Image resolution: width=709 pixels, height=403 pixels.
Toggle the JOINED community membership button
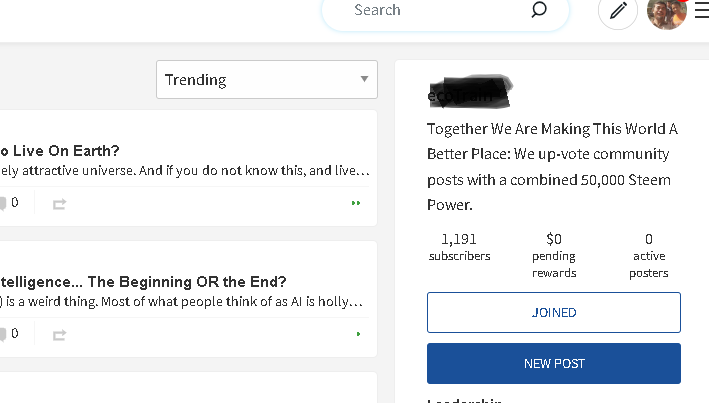pyautogui.click(x=554, y=312)
